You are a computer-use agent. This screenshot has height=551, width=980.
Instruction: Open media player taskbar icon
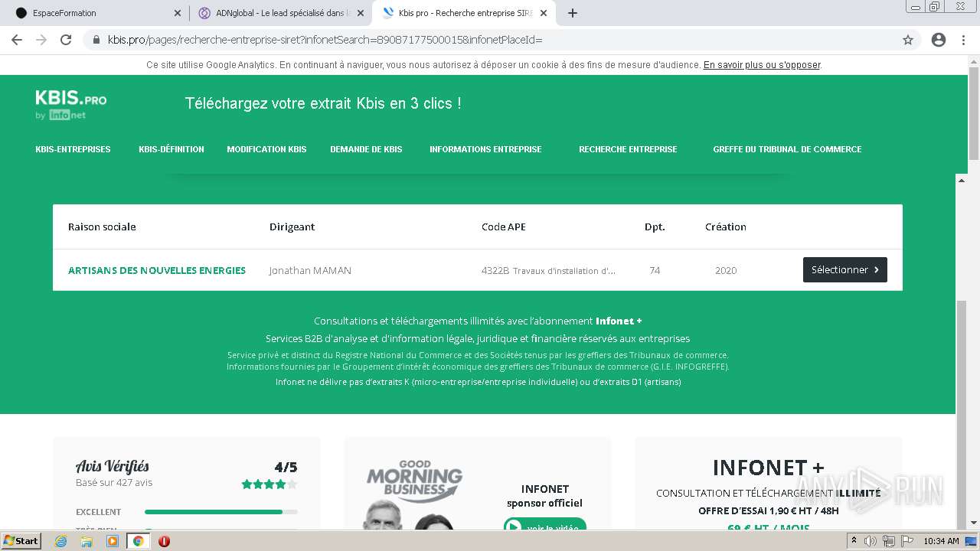(113, 541)
